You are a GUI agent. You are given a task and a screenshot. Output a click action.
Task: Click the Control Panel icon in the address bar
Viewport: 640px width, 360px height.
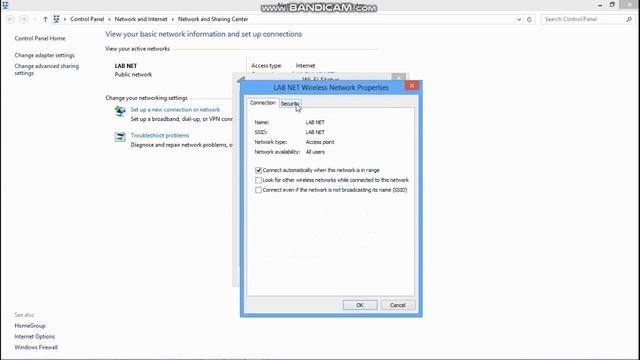(x=56, y=19)
